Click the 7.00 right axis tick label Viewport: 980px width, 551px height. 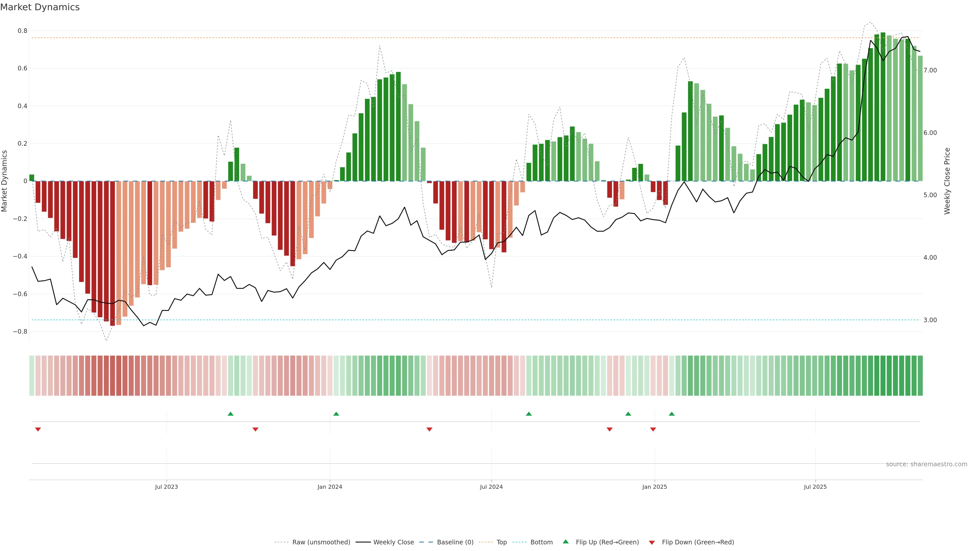[x=930, y=70]
